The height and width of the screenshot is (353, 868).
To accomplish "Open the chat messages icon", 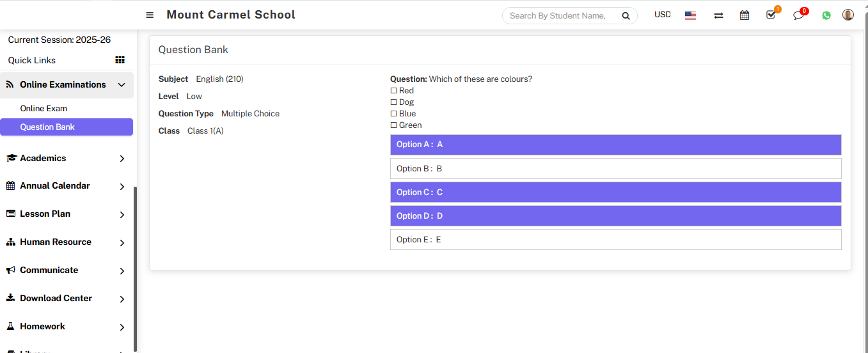I will (798, 15).
